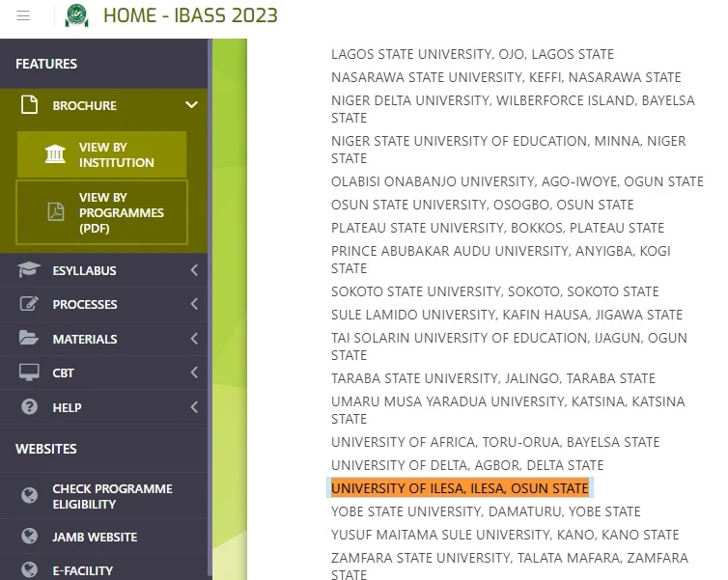Click globe icon beside JAMB Website
This screenshot has width=728, height=580.
(x=29, y=536)
